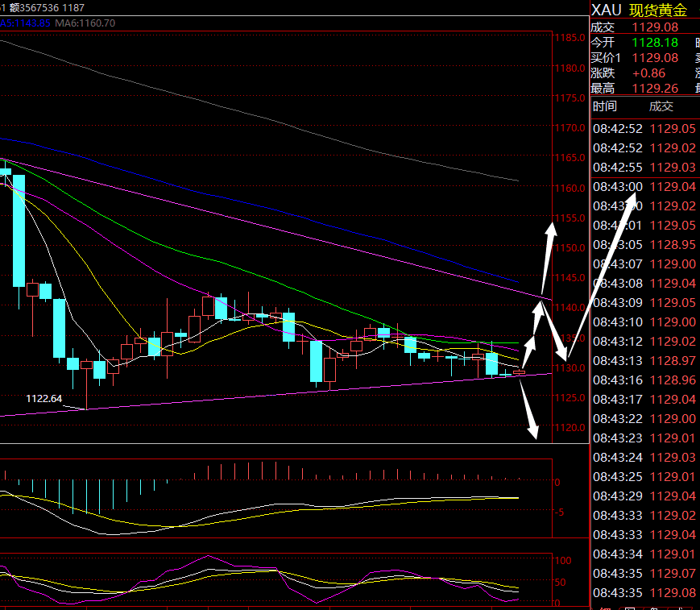
Task: Select the 08:43:09 tick row
Action: point(644,303)
